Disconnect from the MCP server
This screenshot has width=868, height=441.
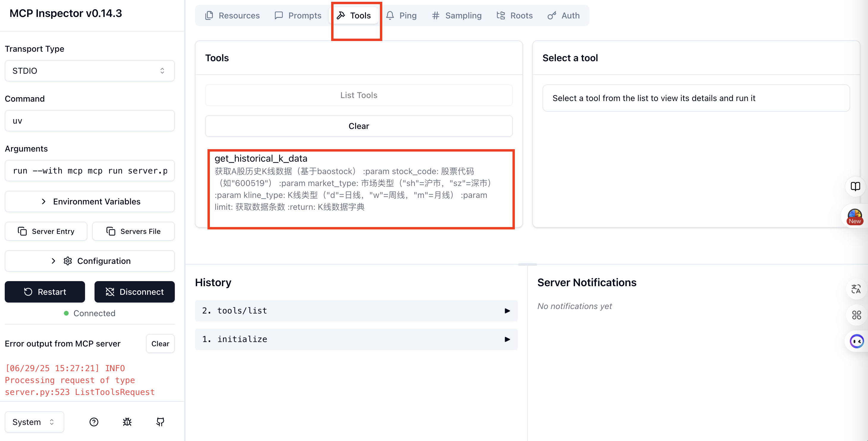(134, 292)
